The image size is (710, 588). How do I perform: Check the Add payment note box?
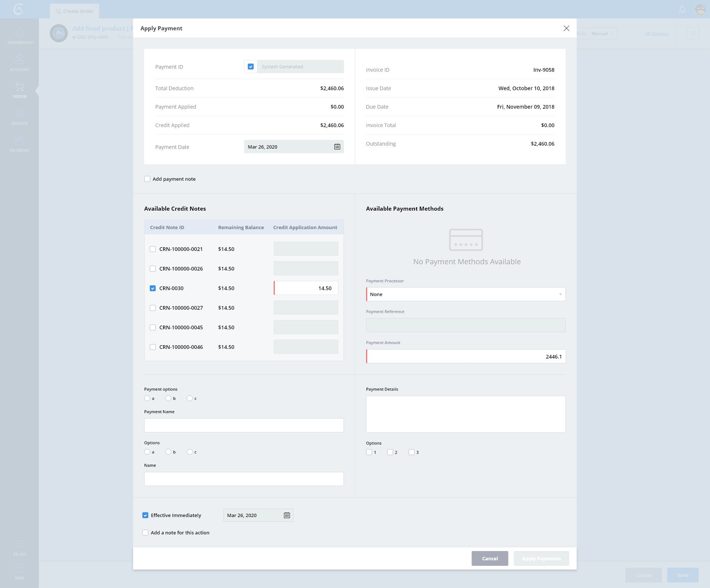[x=147, y=179]
